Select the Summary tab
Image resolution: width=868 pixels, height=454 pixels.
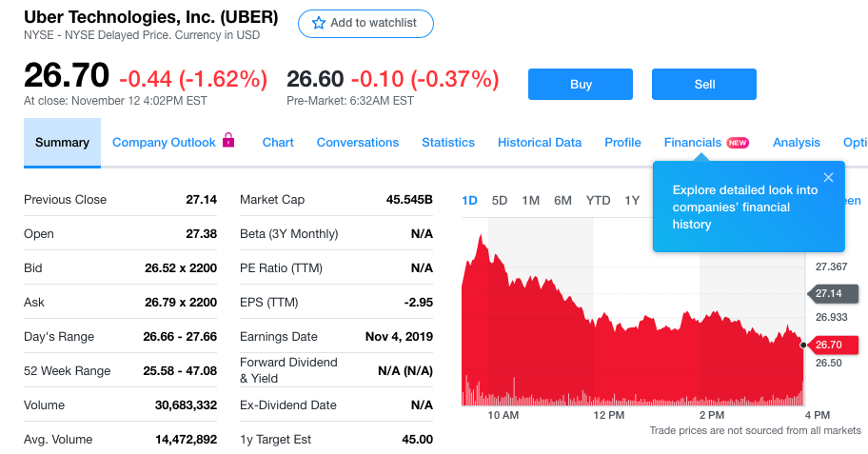tap(62, 143)
